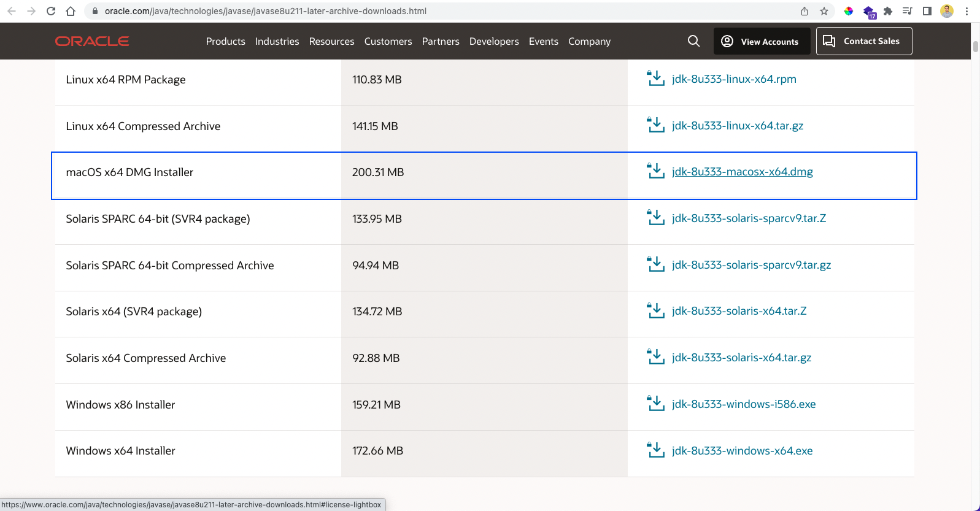Open the Chrome profile avatar

(x=947, y=11)
